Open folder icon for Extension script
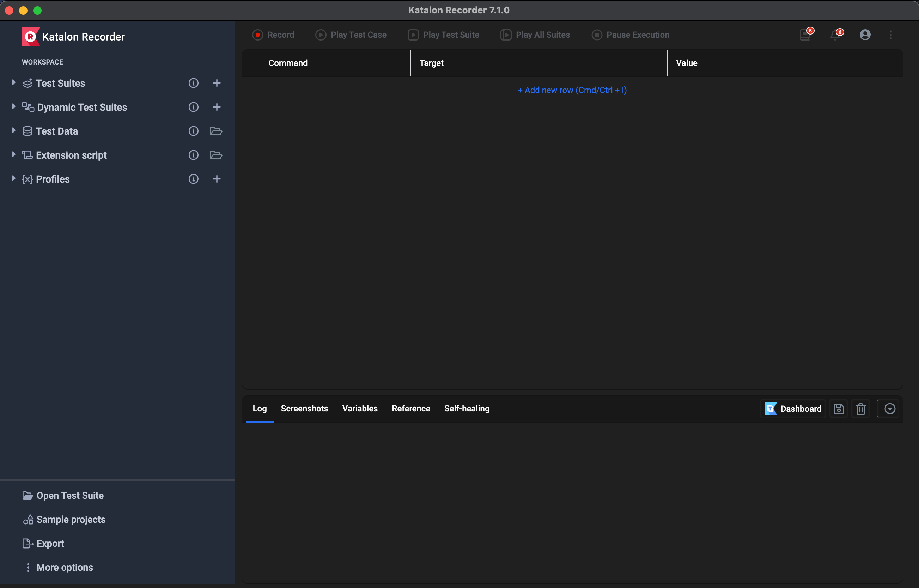919x588 pixels. 216,155
